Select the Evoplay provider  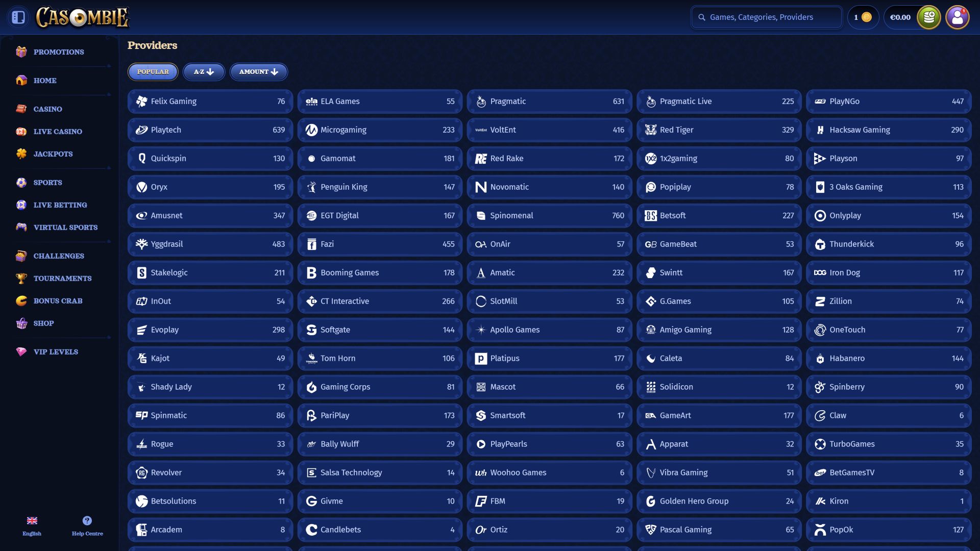(x=210, y=330)
